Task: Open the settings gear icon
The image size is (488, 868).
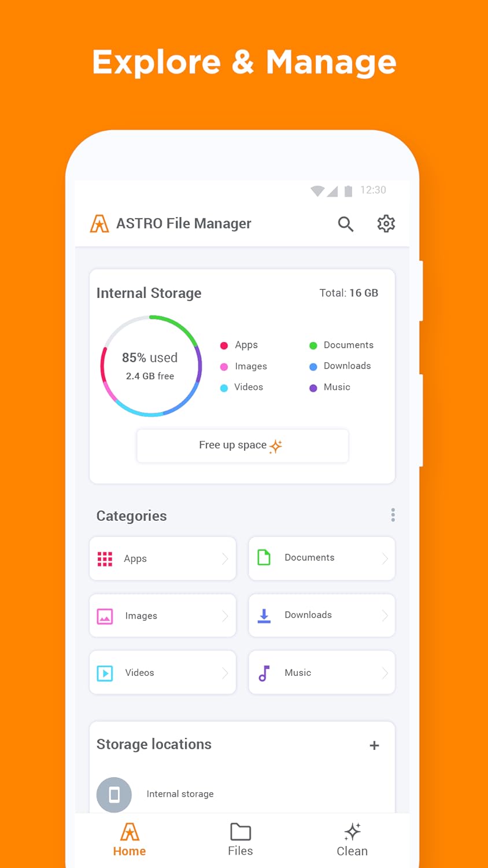Action: click(386, 224)
